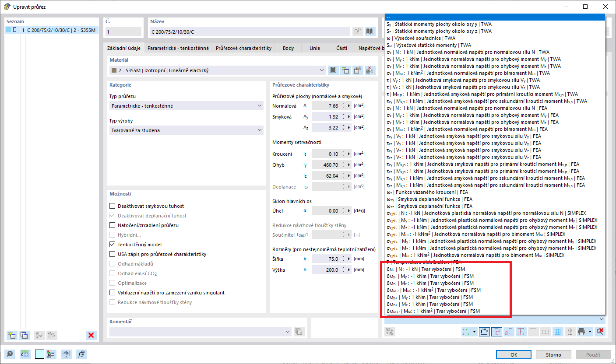Check Vyhlazení napětí pro zamezení vzniku singularit
616x364 pixels.
tap(113, 293)
